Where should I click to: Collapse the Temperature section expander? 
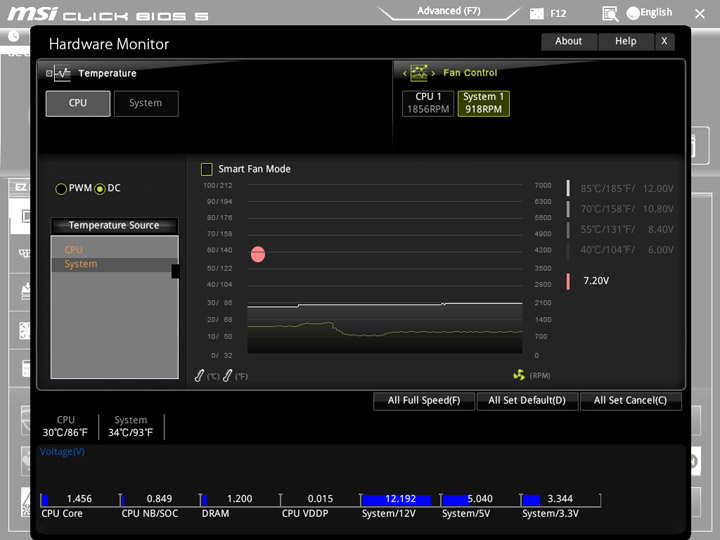(x=49, y=73)
